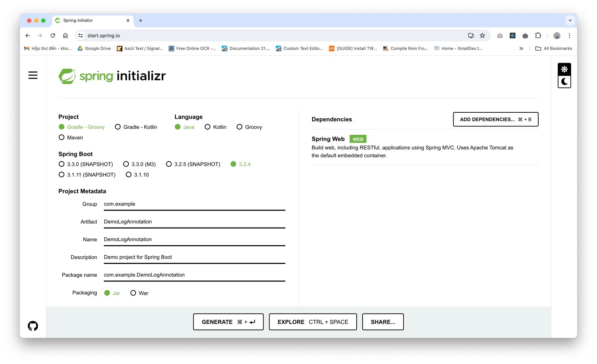Image resolution: width=597 pixels, height=364 pixels.
Task: Expand the hidden bookmarks overflow chevron
Action: pos(521,48)
